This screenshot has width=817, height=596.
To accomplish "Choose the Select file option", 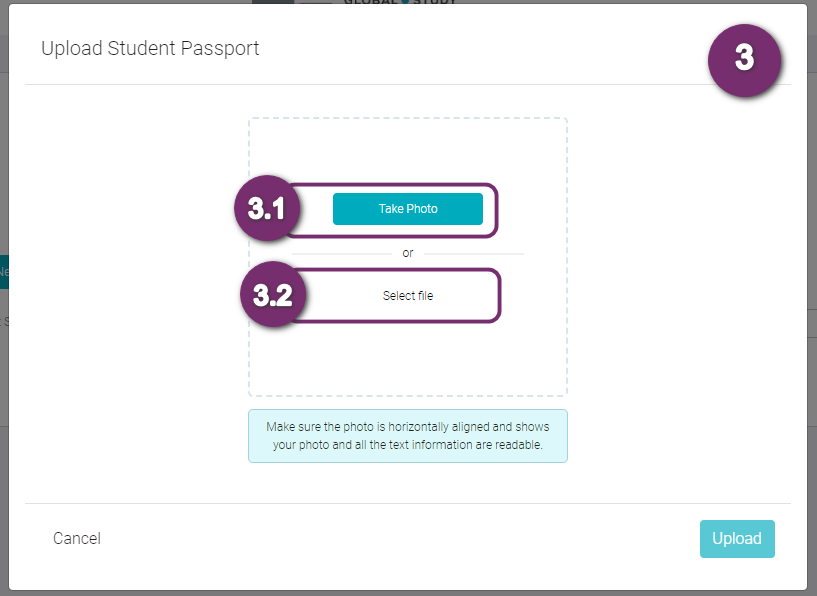I will coord(407,296).
